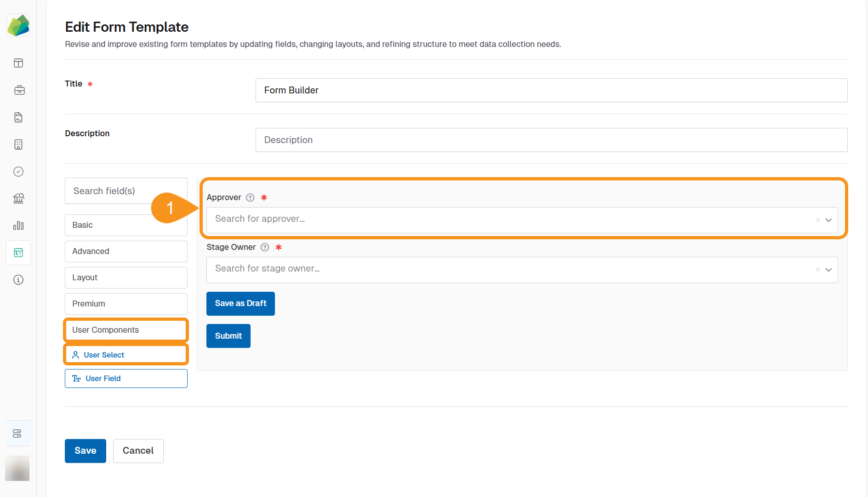Click the Save as Draft button
Image resolution: width=868 pixels, height=497 pixels.
pos(240,303)
